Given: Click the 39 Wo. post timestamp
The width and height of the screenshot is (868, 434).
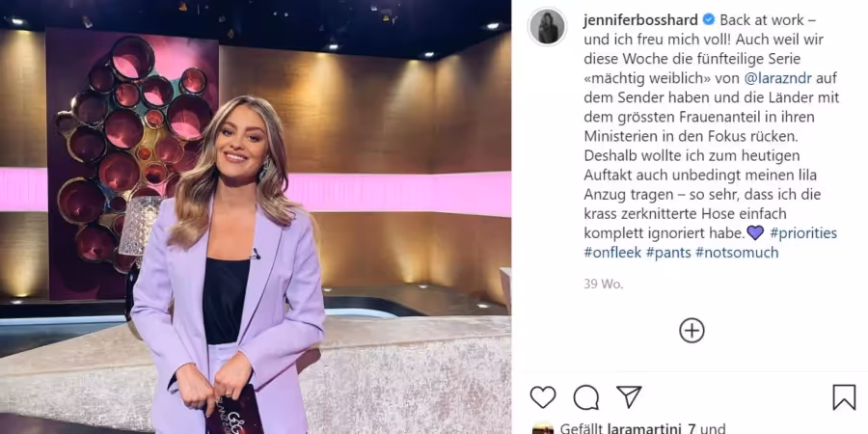Looking at the screenshot, I should (x=604, y=284).
